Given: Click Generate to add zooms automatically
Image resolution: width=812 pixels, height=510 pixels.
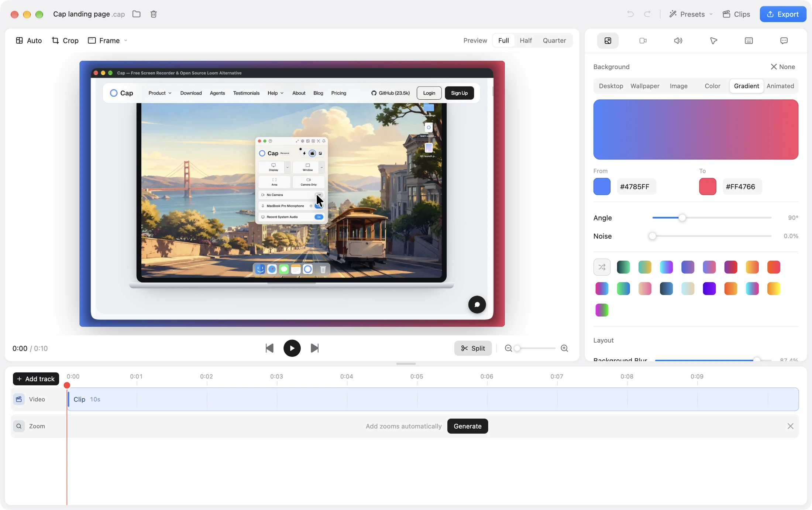Looking at the screenshot, I should 467,426.
